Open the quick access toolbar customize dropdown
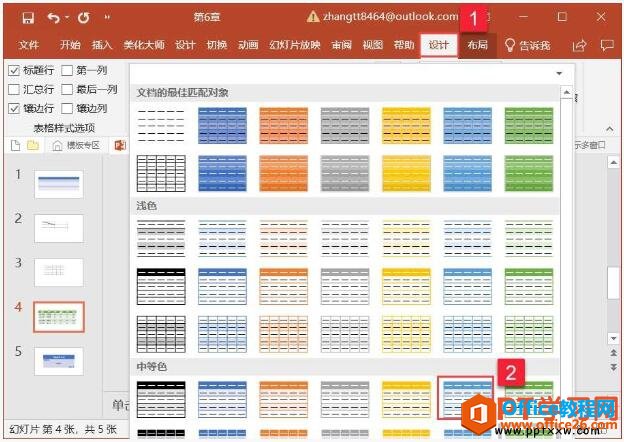624x442 pixels. [107, 17]
